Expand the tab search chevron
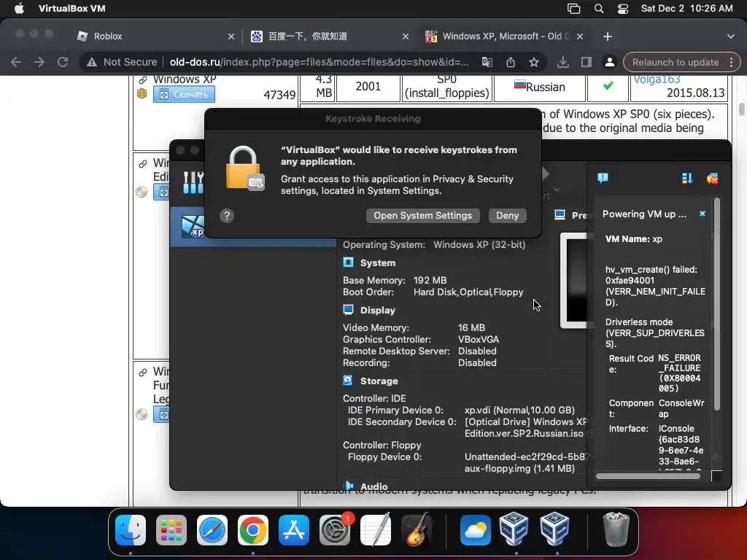 pyautogui.click(x=731, y=36)
